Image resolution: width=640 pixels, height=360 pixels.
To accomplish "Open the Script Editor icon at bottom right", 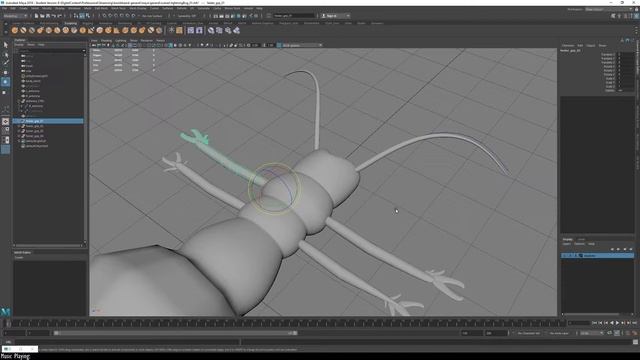I will pos(635,342).
